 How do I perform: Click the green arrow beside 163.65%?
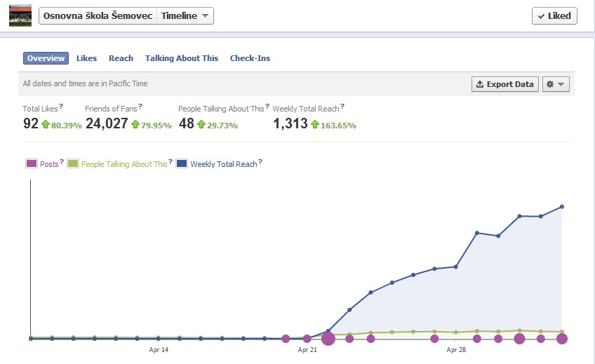pyautogui.click(x=315, y=124)
